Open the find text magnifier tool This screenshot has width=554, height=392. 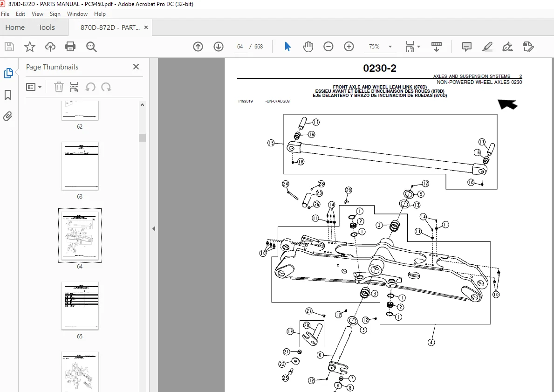[x=91, y=47]
